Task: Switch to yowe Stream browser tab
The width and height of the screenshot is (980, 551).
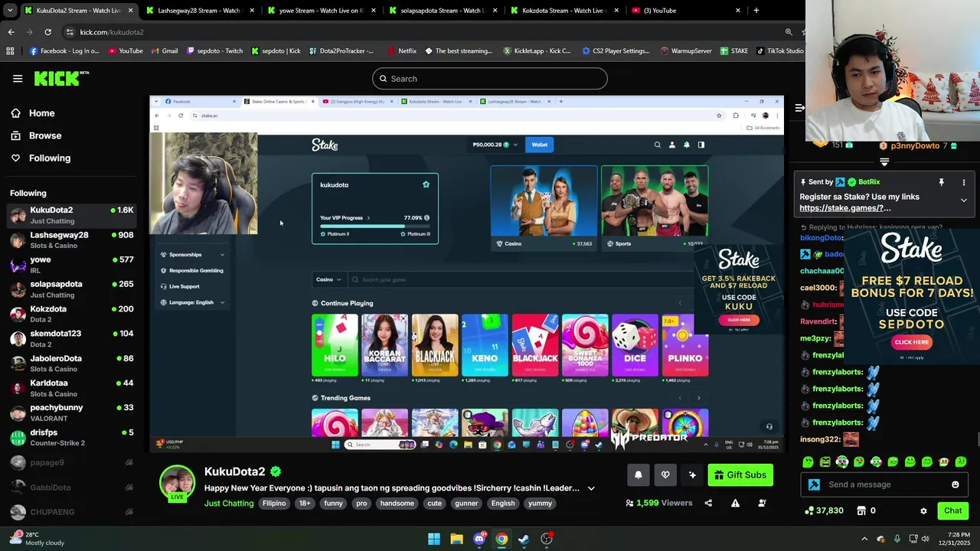Action: pyautogui.click(x=320, y=11)
